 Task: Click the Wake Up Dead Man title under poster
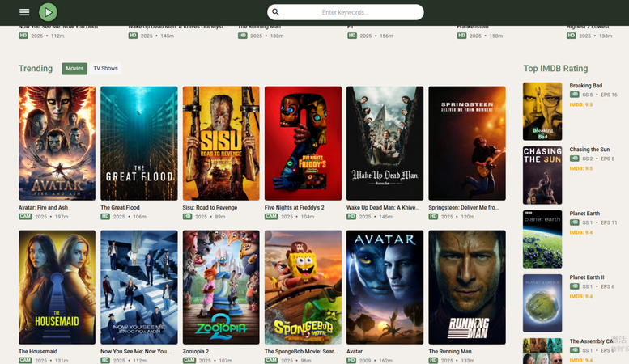point(383,208)
